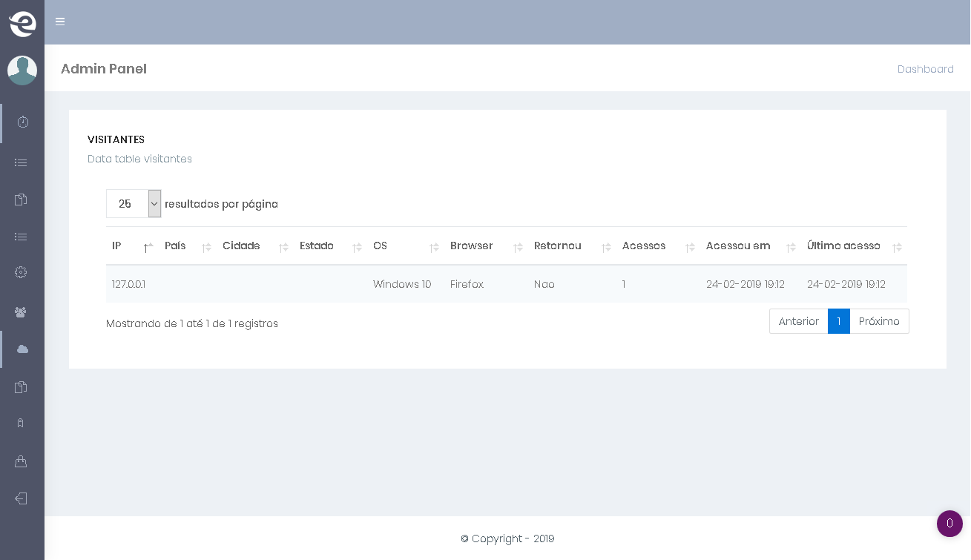Viewport: 971px width, 560px height.
Task: Select the Windows 10 cell
Action: click(406, 285)
